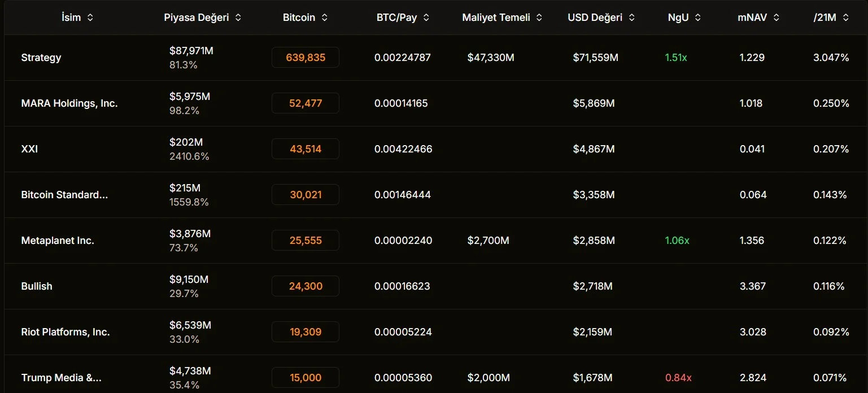The width and height of the screenshot is (868, 393).
Task: Sort by NgU header text
Action: (x=678, y=18)
